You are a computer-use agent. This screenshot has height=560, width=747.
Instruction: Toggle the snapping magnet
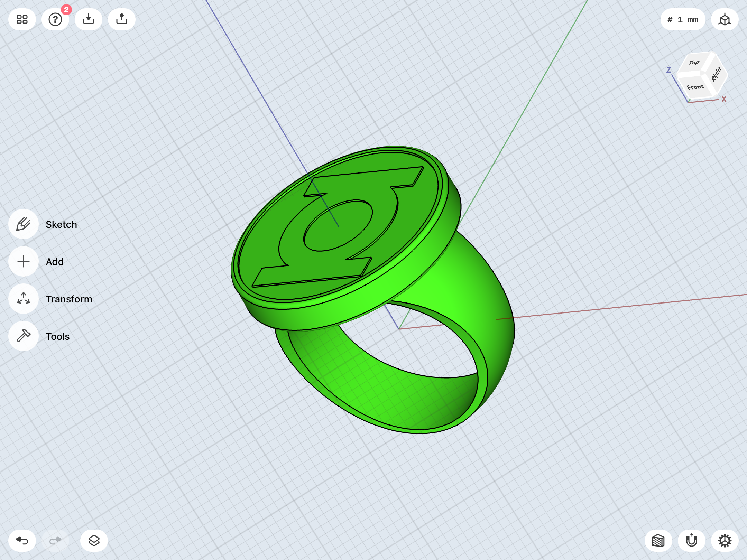click(692, 541)
